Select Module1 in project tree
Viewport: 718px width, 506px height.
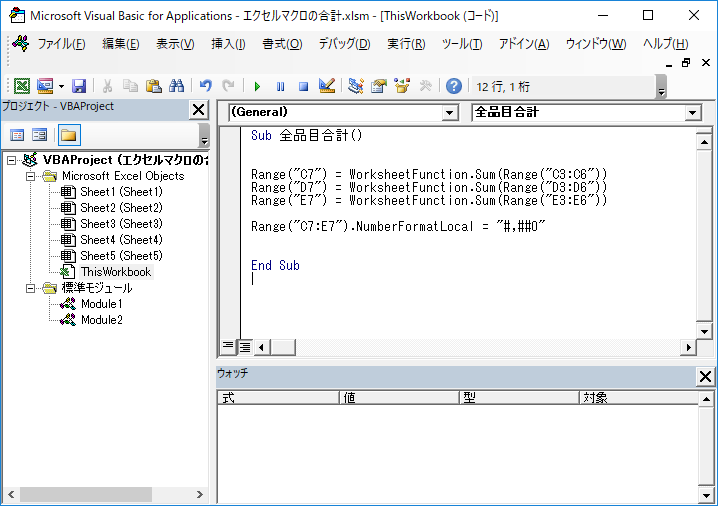click(102, 304)
